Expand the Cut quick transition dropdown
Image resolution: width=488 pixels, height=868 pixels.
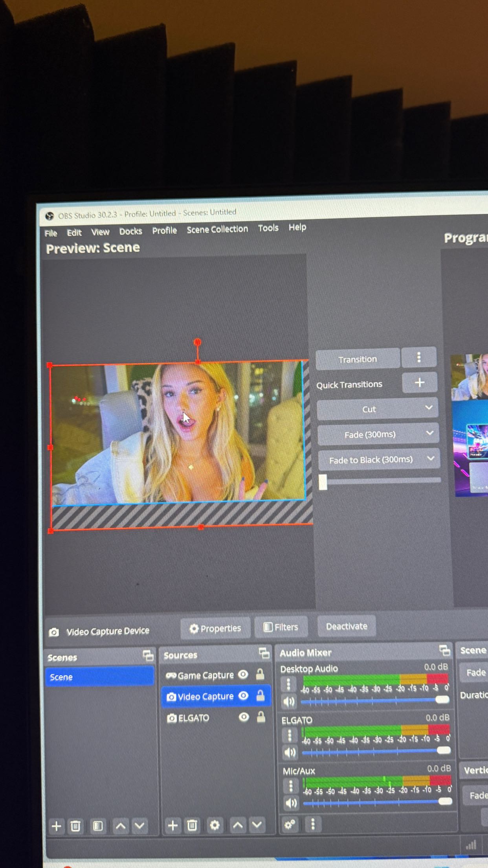429,408
